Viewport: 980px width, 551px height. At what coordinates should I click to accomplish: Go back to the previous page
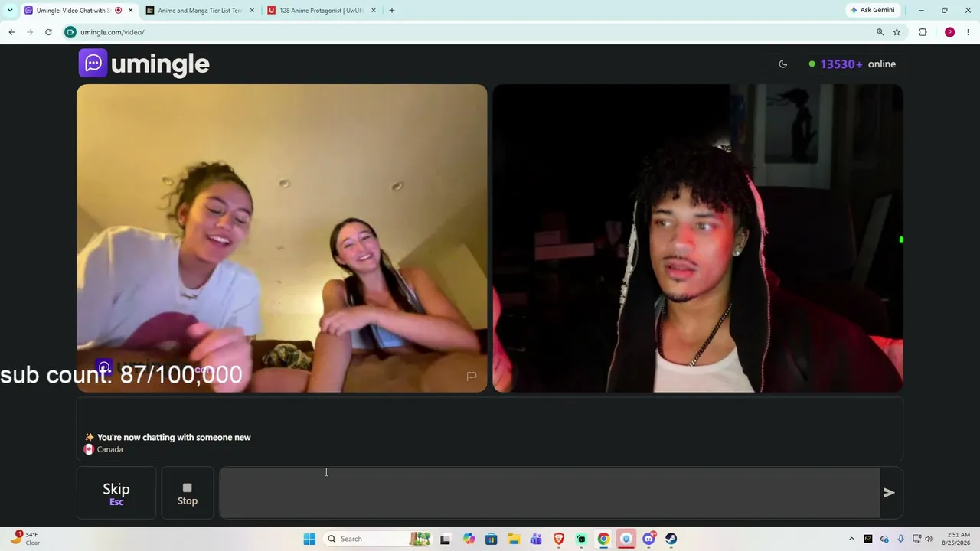(11, 32)
